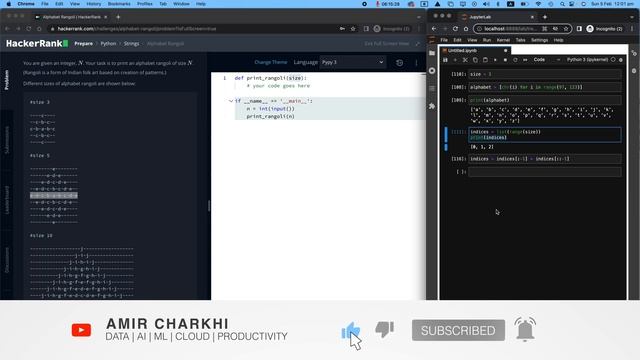Click the Change Theme link
640x360 pixels.
271,62
